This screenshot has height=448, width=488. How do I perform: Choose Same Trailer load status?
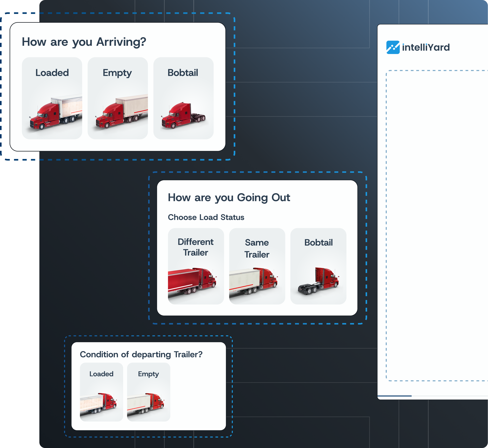pos(257,248)
